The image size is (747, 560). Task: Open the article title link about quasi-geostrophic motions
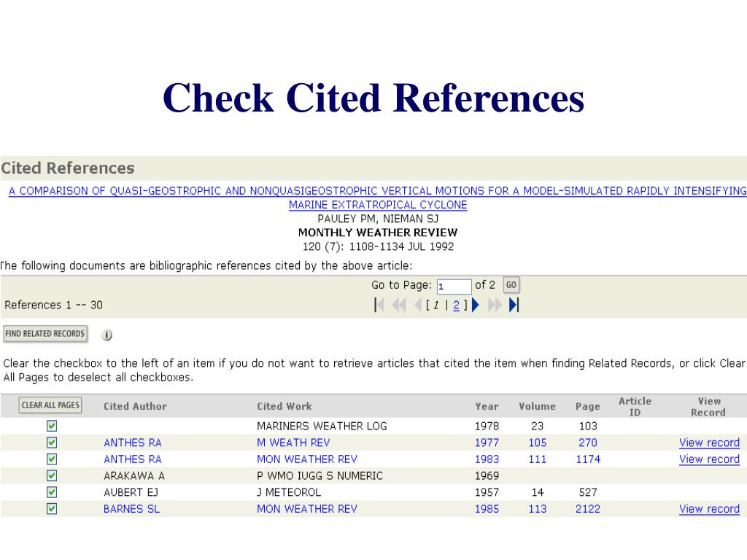[377, 191]
